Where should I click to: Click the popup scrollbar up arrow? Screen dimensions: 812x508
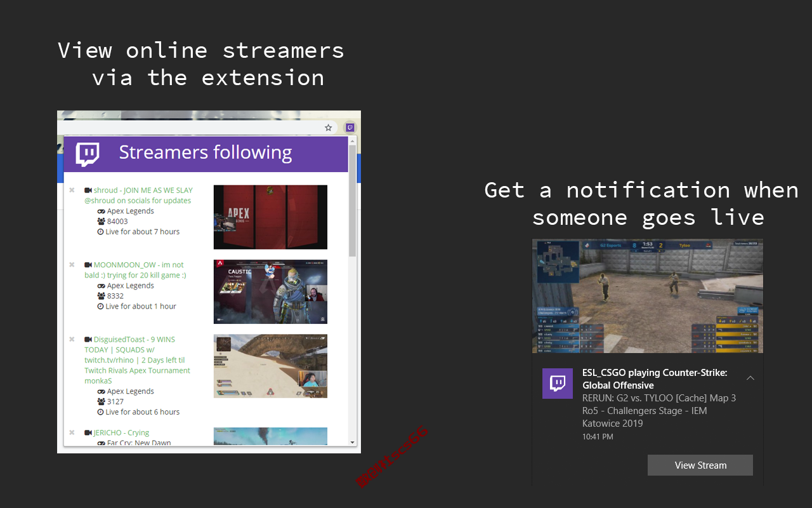pos(353,140)
